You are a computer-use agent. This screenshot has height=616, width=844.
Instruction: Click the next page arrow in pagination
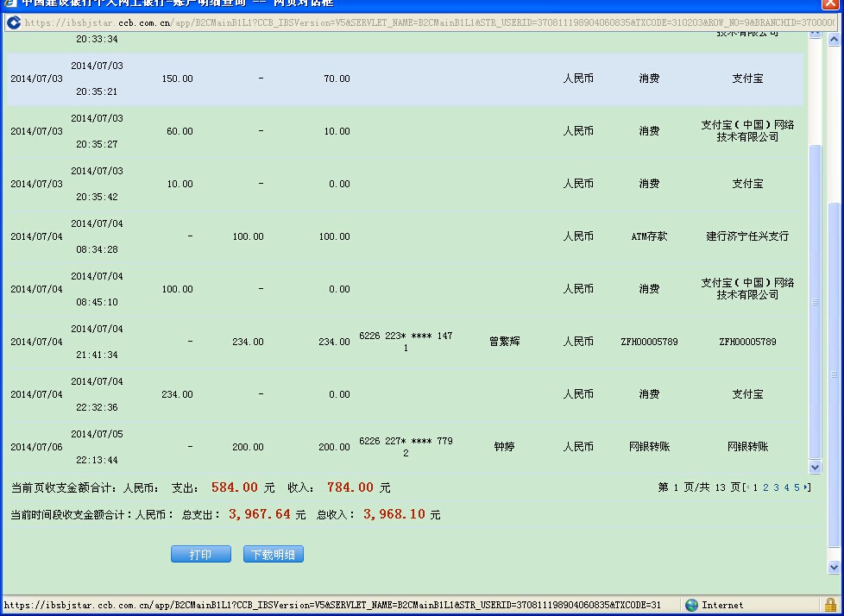coord(807,487)
